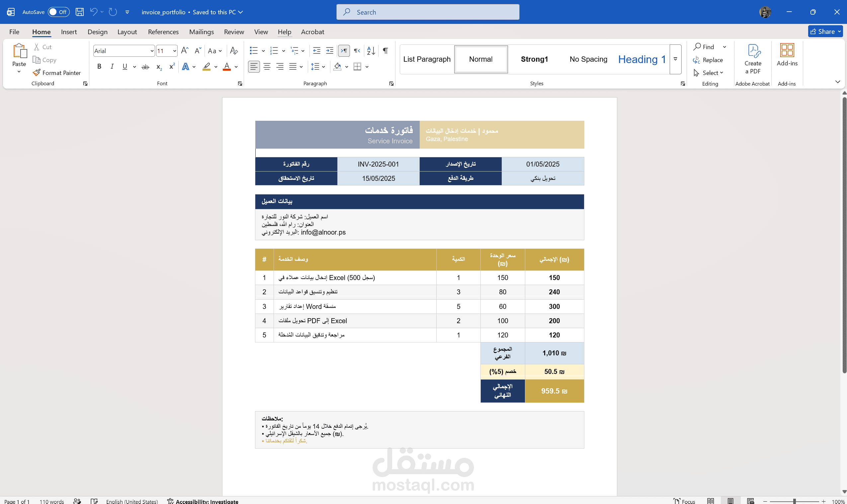This screenshot has height=504, width=847.
Task: Toggle right-to-left text direction
Action: 357,51
